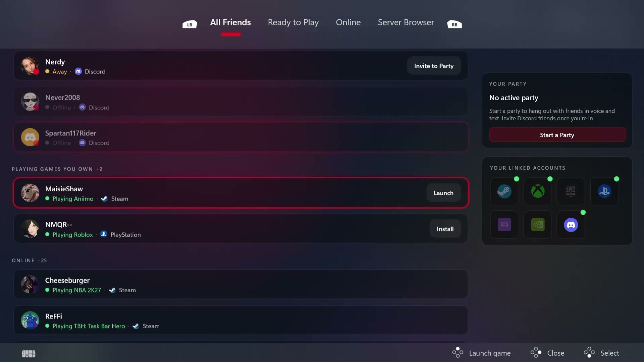644x362 pixels.
Task: Click the Launch game hint
Action: click(x=481, y=353)
